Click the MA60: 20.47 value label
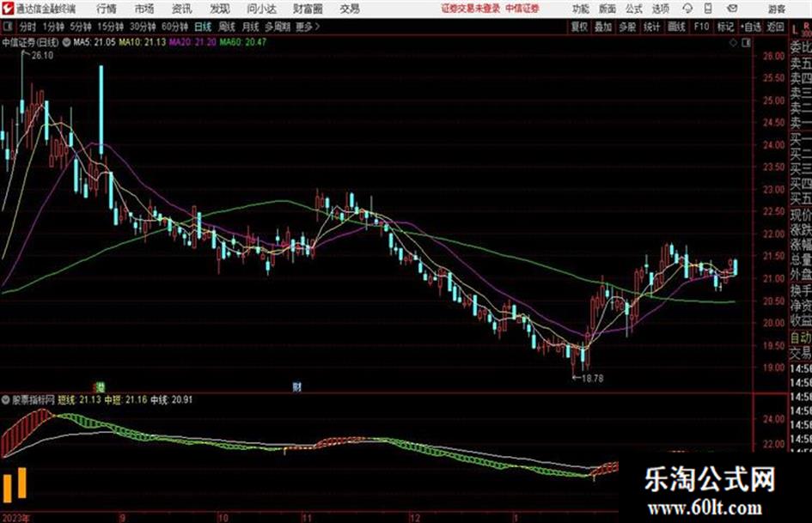This screenshot has height=523, width=812. click(x=243, y=42)
